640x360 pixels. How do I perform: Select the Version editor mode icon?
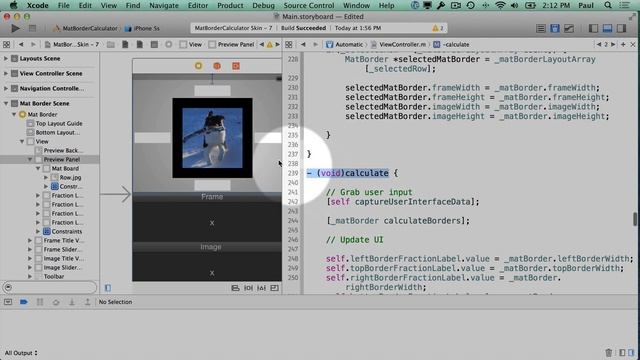tap(569, 28)
